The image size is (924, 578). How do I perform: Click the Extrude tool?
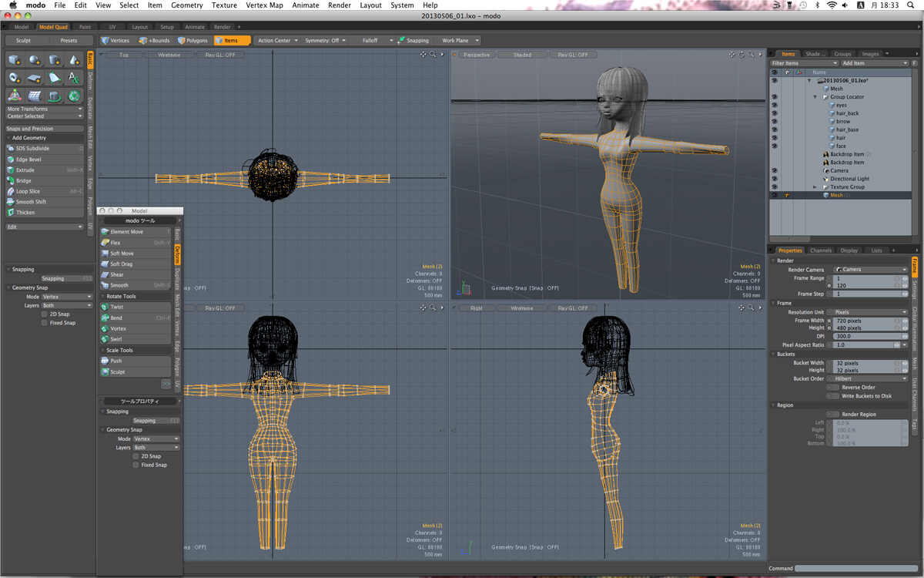click(x=25, y=170)
